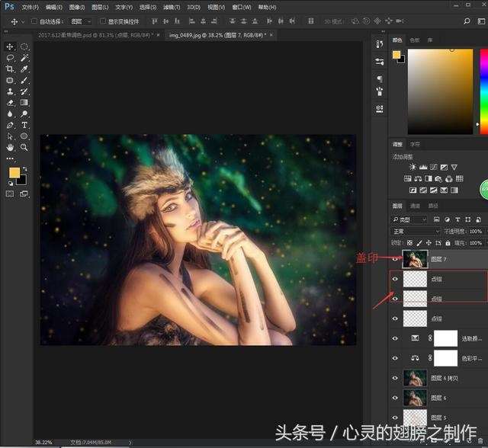This screenshot has width=488, height=448.
Task: Select the Lasso tool
Action: pyautogui.click(x=10, y=58)
